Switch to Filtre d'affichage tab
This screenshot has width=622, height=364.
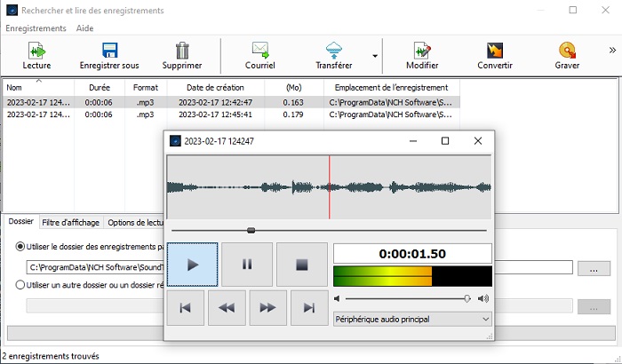point(70,223)
